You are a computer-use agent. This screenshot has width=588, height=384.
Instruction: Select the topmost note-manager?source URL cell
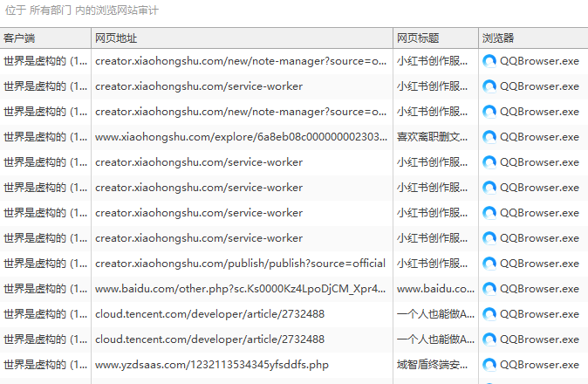(241, 61)
